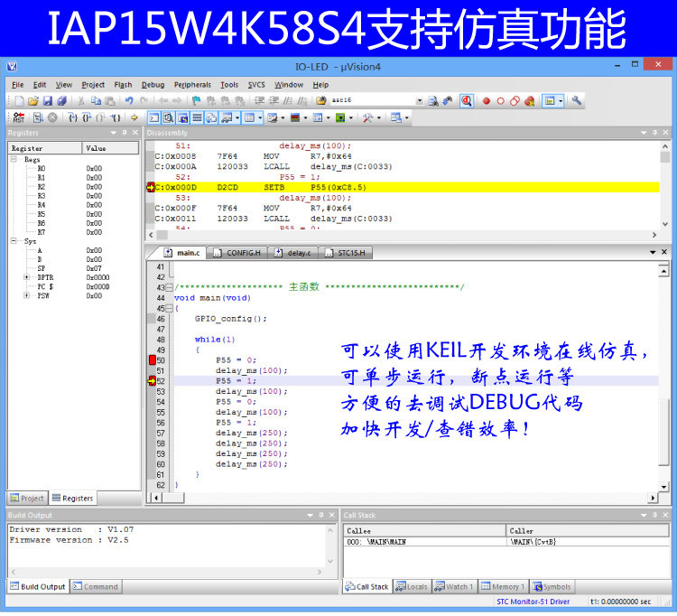
Task: Click the editor vertical scrollbar thumb
Action: [663, 432]
